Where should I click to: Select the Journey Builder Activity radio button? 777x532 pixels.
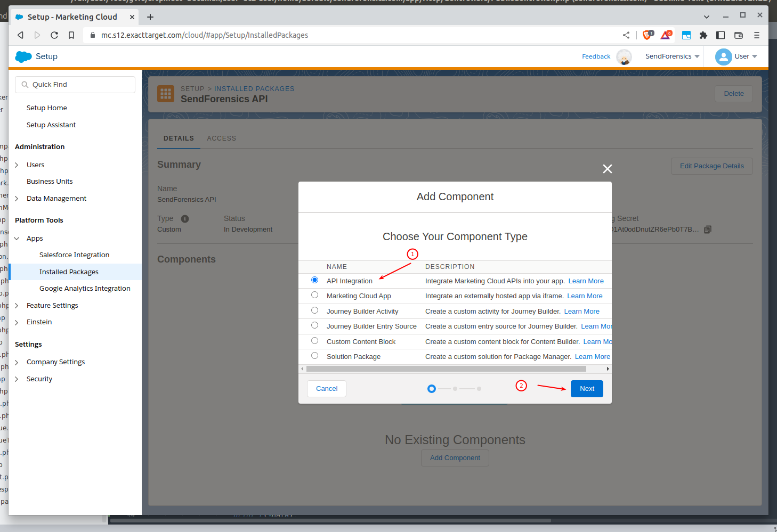click(314, 310)
